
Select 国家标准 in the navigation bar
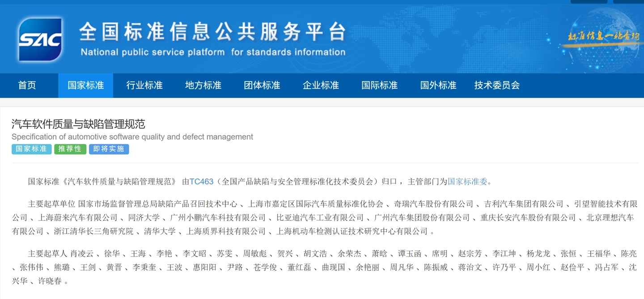85,85
